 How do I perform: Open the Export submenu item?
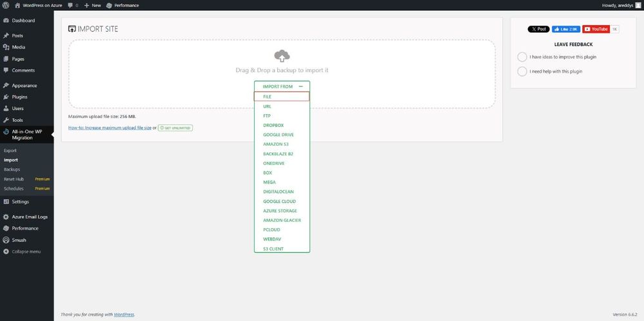[10, 151]
